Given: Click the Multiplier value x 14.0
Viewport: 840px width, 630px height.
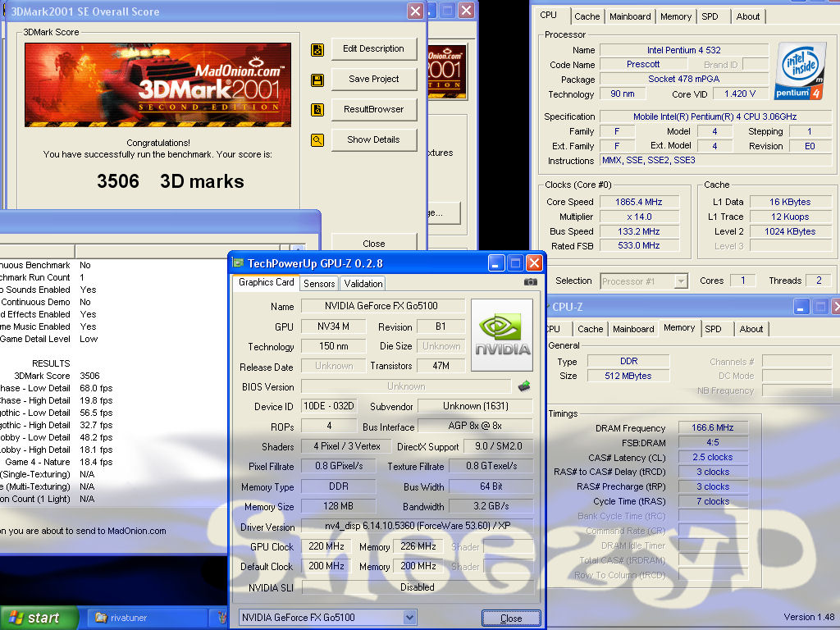Looking at the screenshot, I should (x=639, y=217).
